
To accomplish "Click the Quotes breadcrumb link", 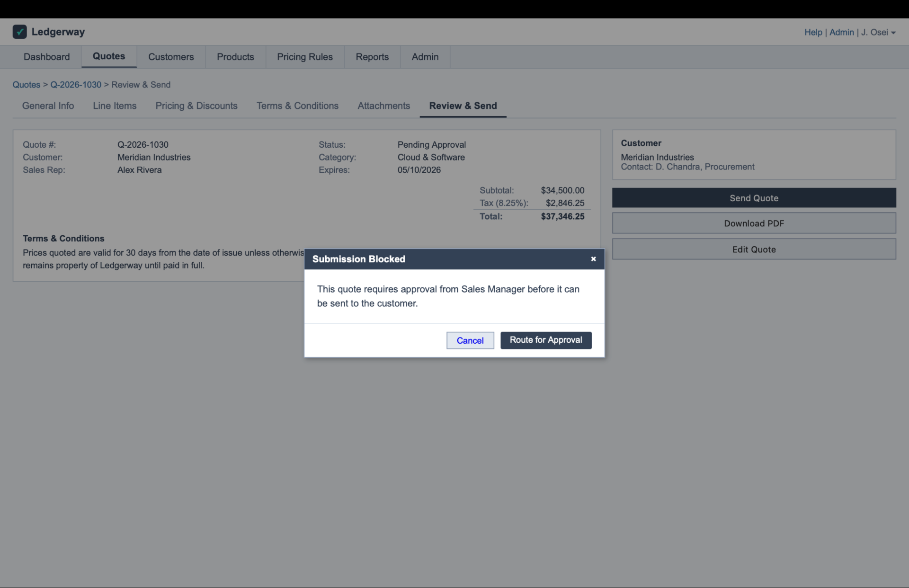I will pos(27,85).
